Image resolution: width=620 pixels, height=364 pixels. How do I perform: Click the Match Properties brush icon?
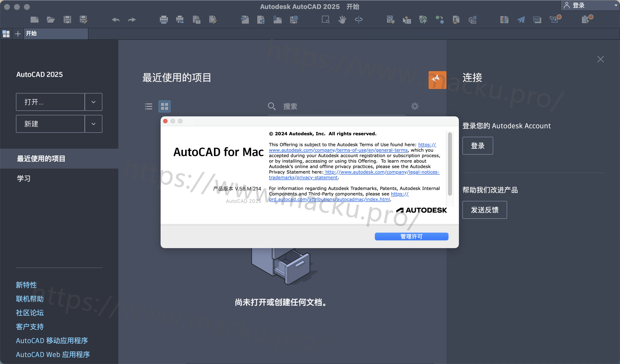(391, 20)
